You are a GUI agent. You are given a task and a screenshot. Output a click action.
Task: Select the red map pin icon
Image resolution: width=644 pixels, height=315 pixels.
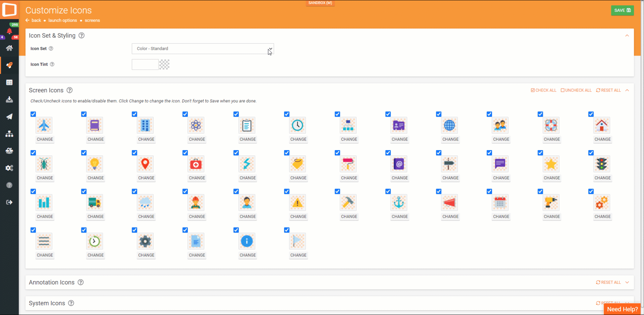[x=145, y=164]
